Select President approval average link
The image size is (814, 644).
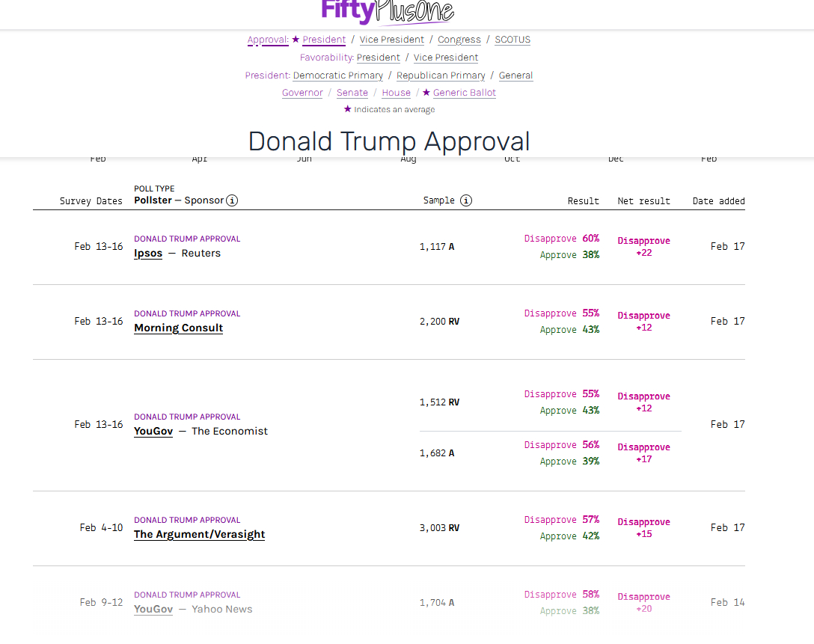click(324, 40)
